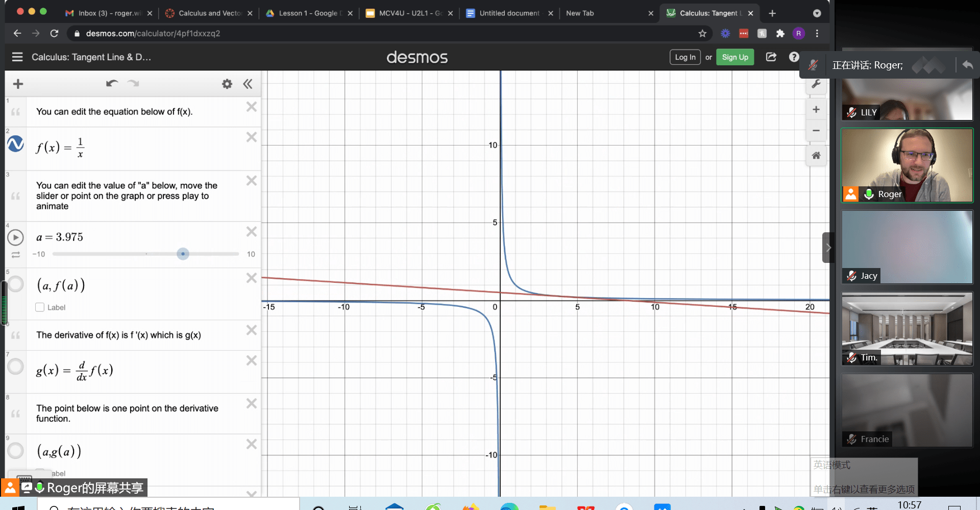The image size is (980, 510).
Task: Delete the g(x) derivative expression
Action: tap(252, 360)
